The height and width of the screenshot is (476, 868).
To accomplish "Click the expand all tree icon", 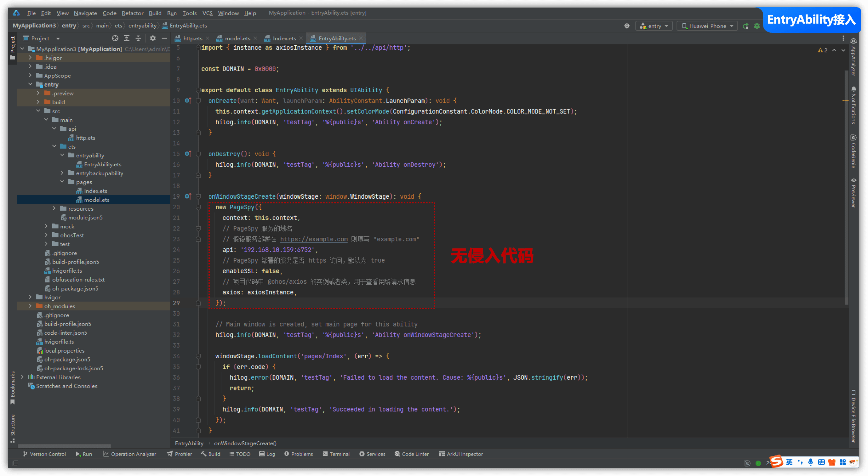I will click(127, 38).
